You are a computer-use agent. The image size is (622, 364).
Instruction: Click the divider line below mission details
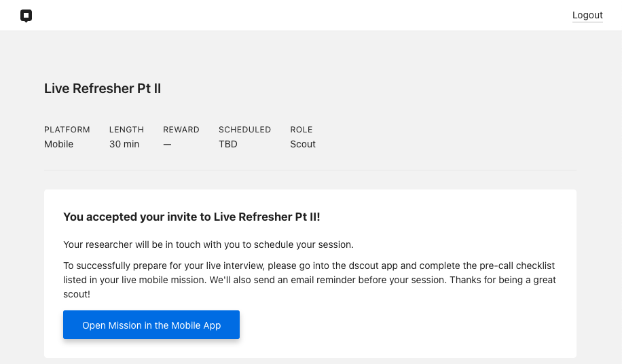tap(310, 170)
